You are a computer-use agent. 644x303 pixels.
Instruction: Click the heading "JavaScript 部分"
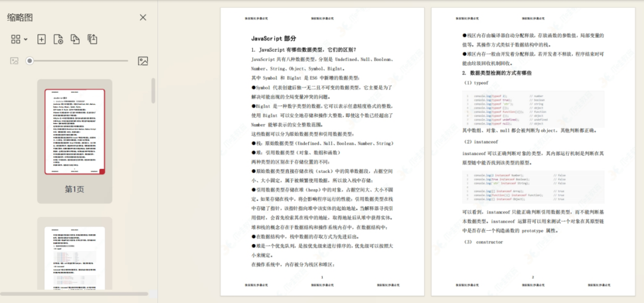click(x=274, y=39)
